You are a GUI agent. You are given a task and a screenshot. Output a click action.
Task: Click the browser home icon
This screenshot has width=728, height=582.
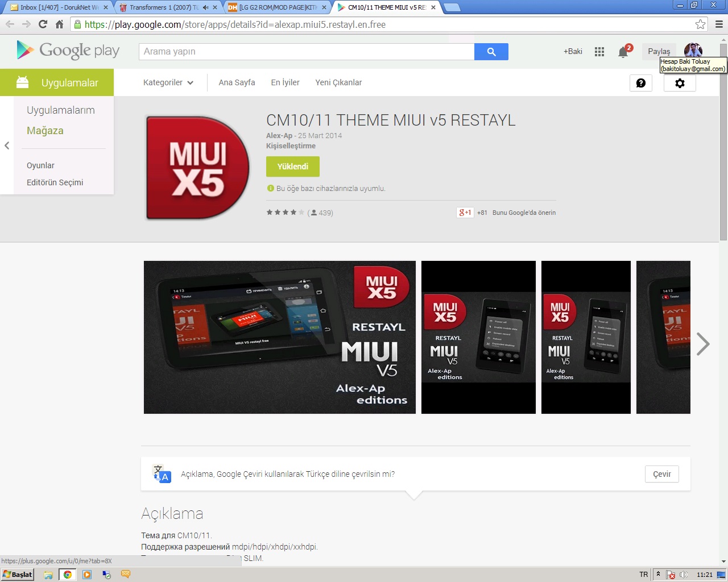(x=59, y=24)
